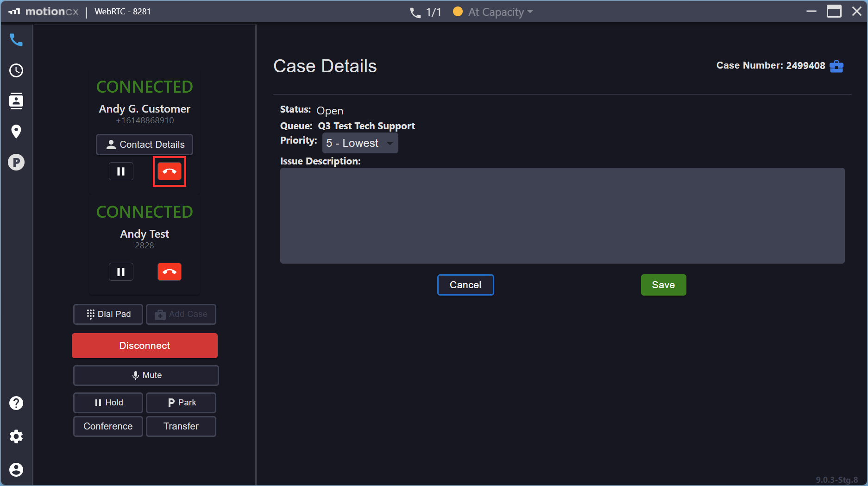Open call history clock icon

pos(16,70)
